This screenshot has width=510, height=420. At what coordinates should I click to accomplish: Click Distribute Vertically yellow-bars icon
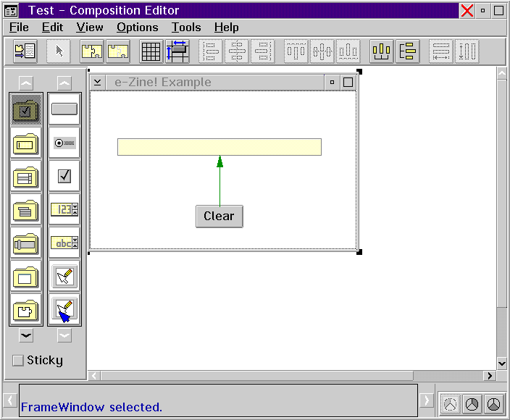408,51
